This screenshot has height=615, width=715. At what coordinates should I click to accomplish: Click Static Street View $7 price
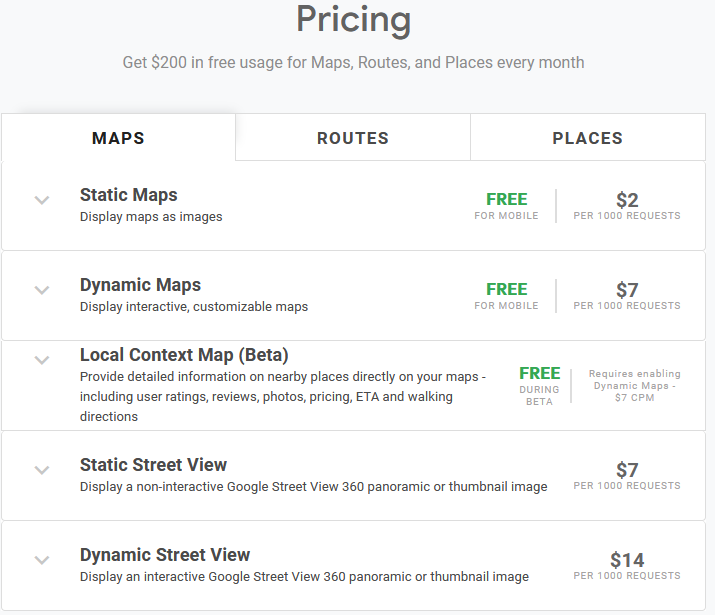tap(627, 474)
